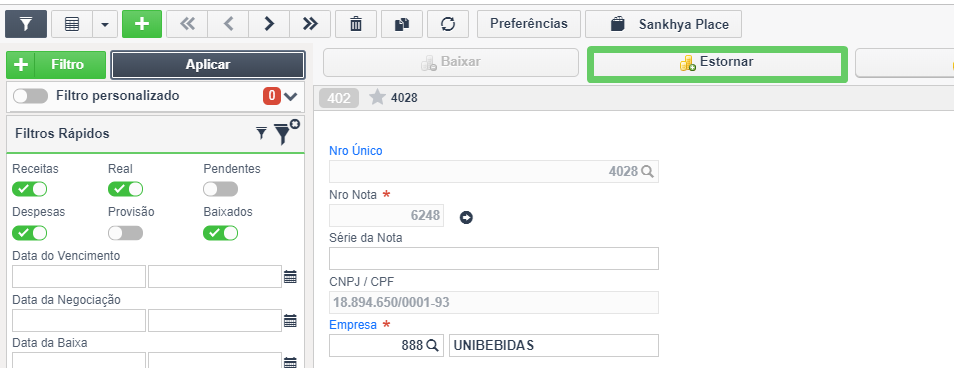Duplicate the record with copy icon

tap(402, 24)
